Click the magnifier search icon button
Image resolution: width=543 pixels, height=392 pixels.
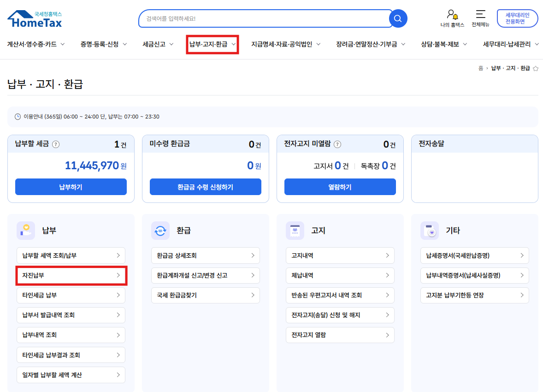click(398, 18)
